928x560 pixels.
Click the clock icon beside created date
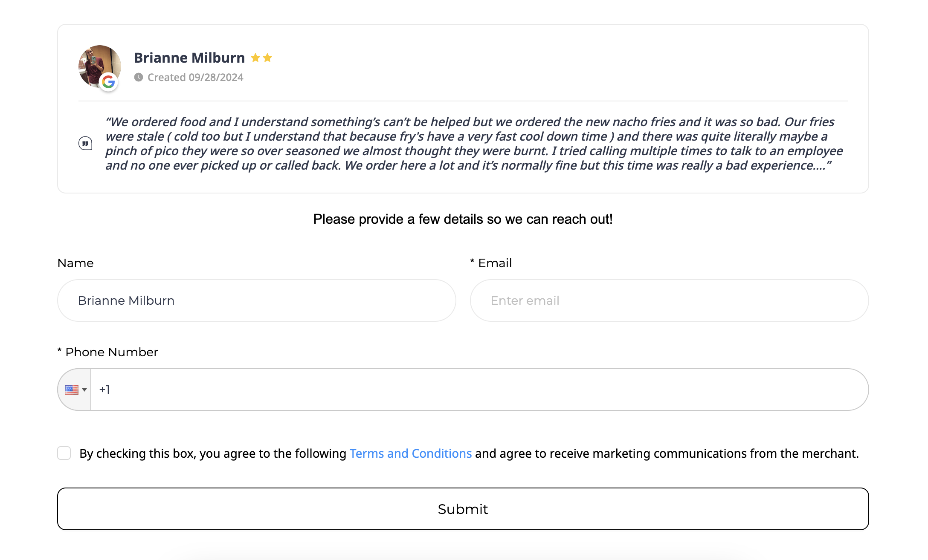point(139,77)
